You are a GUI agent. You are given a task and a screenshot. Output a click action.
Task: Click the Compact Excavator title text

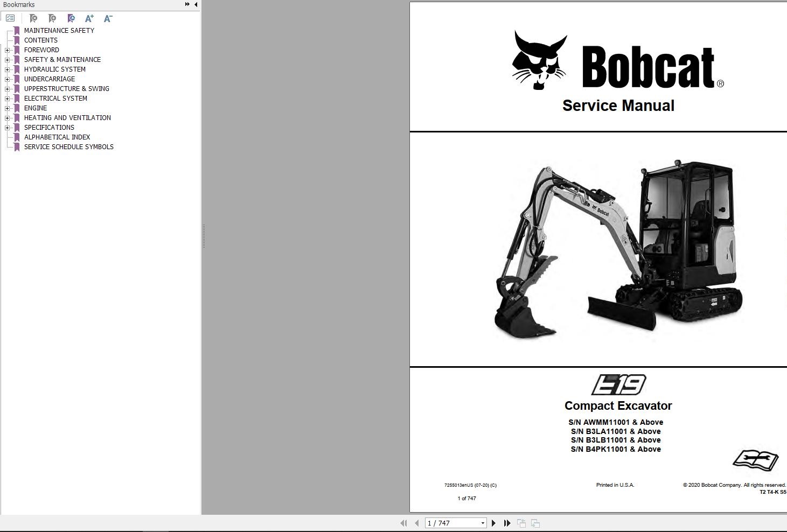tap(618, 405)
